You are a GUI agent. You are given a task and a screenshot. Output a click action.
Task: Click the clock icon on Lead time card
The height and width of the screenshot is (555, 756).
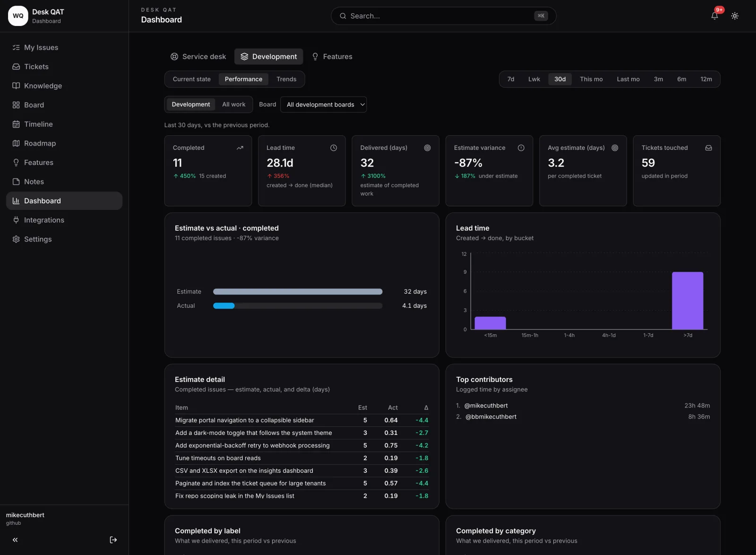tap(334, 148)
